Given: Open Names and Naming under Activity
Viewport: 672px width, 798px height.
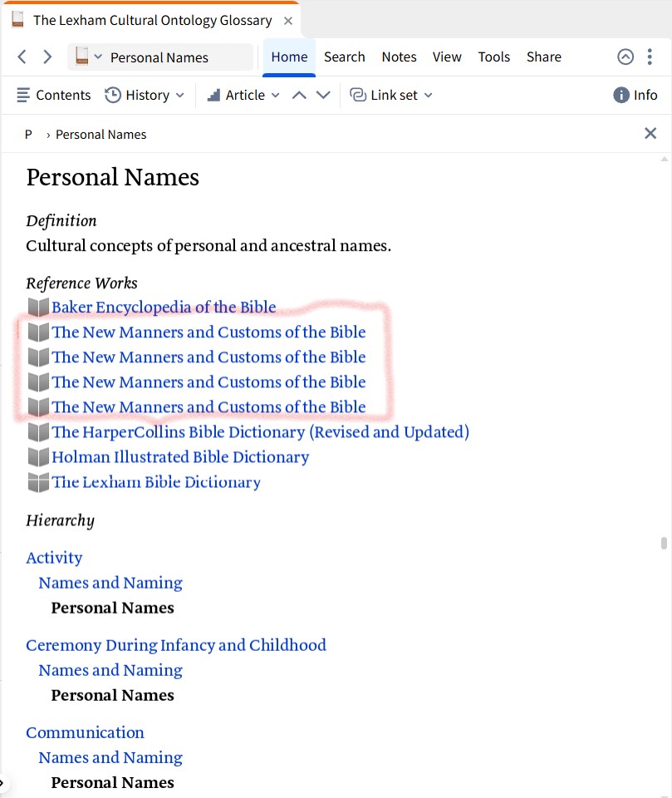Looking at the screenshot, I should 110,582.
